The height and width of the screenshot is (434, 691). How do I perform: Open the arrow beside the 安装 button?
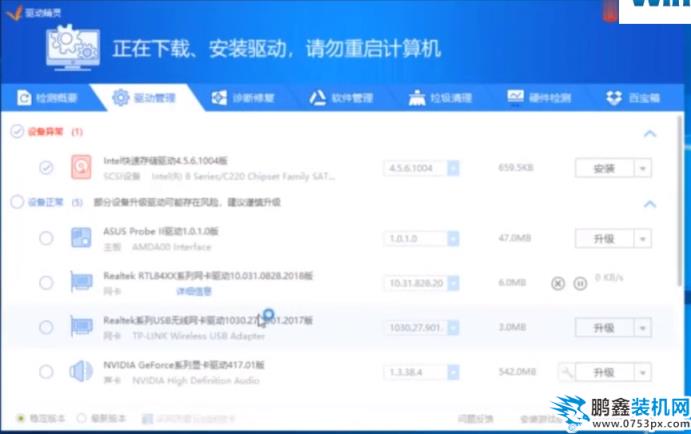(643, 168)
